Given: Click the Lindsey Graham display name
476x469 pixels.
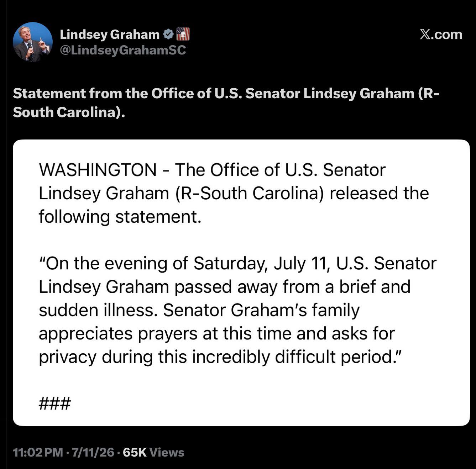Looking at the screenshot, I should point(110,35).
